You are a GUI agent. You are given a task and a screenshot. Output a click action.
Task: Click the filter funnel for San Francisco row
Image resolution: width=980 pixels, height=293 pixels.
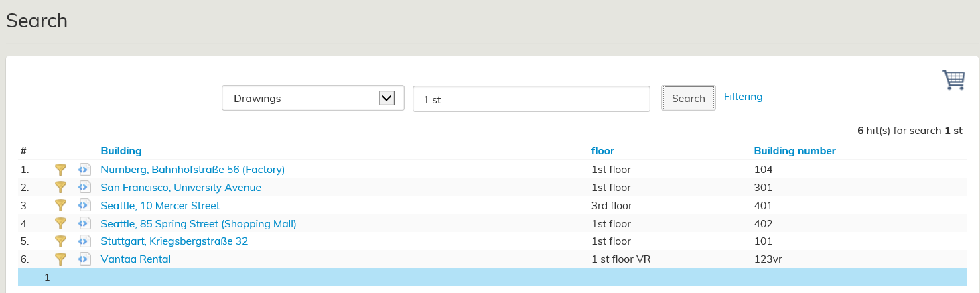point(61,188)
